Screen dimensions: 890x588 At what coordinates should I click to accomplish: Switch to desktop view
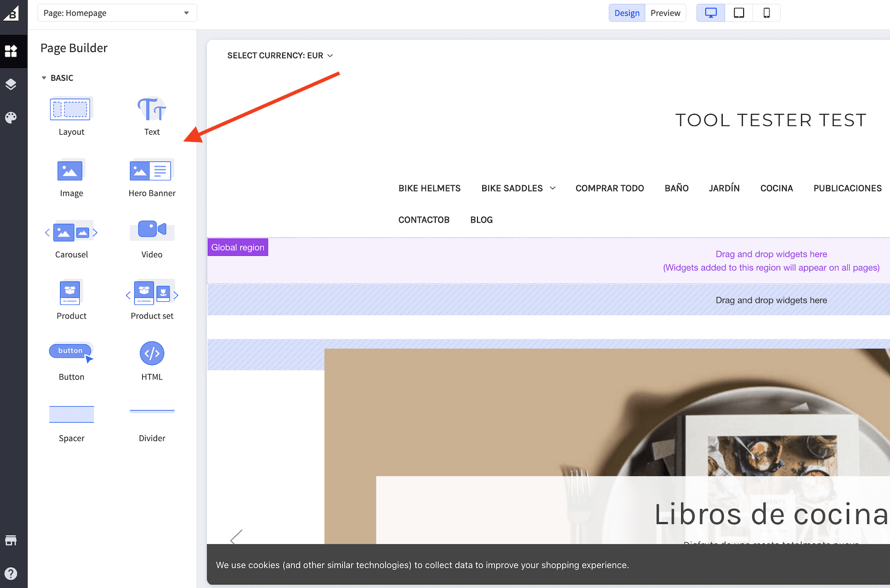[711, 13]
